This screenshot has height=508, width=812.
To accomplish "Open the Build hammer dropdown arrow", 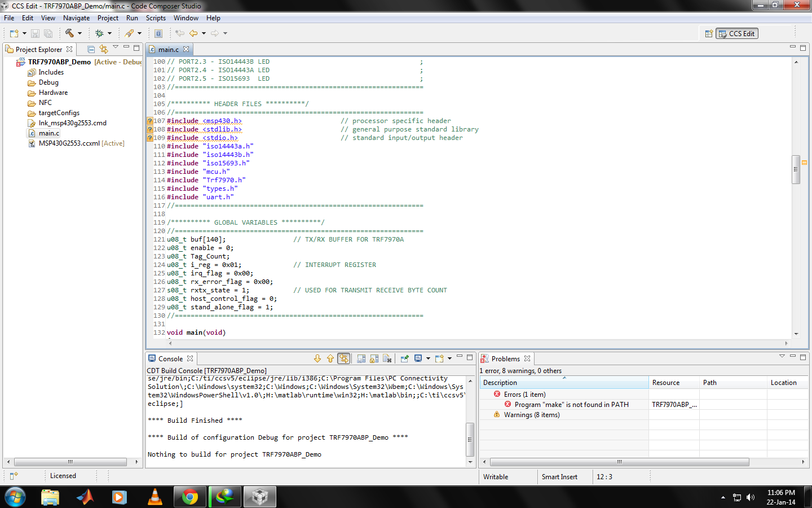I will (x=80, y=33).
